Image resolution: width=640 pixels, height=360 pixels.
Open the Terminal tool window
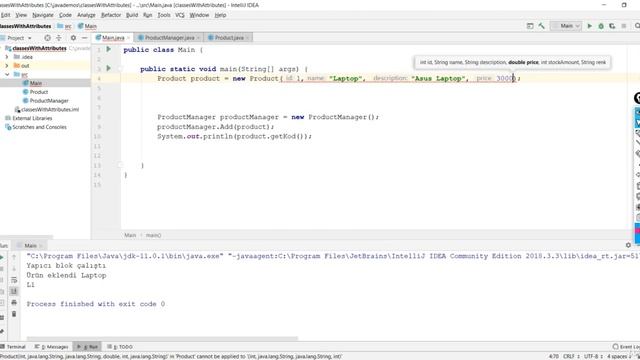(x=13, y=347)
